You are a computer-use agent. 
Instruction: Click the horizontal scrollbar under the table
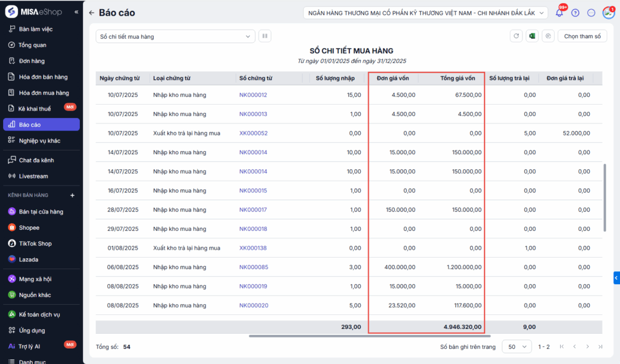369,336
